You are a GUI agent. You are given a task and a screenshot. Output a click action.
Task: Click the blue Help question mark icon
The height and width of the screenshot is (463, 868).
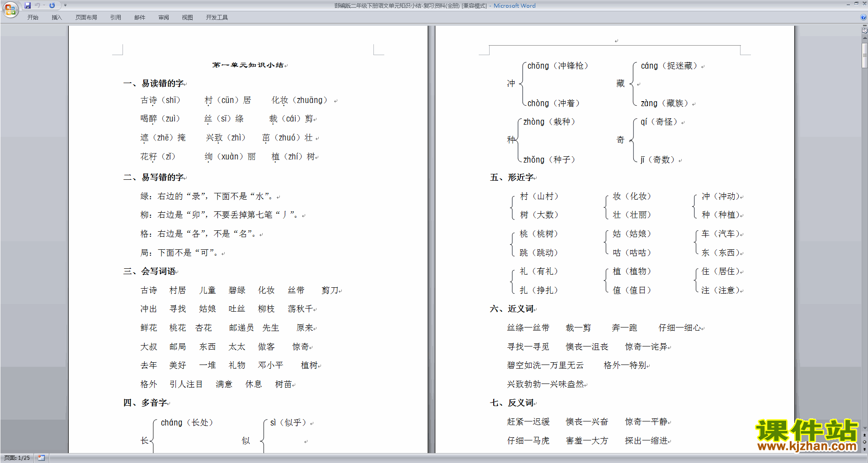(x=863, y=18)
